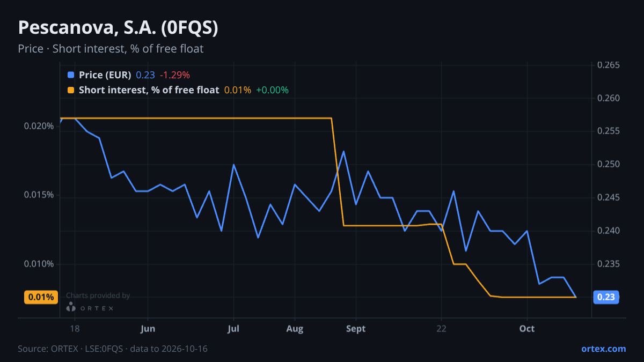Select the Short interest, % of free float legend label
This screenshot has height=362, width=644.
pyautogui.click(x=149, y=90)
